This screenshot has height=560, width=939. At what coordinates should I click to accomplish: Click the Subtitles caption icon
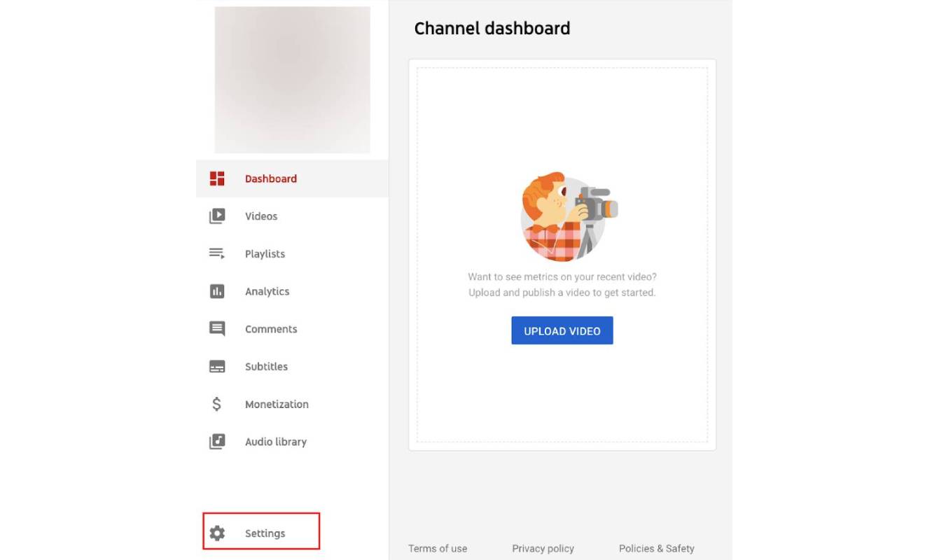(217, 367)
